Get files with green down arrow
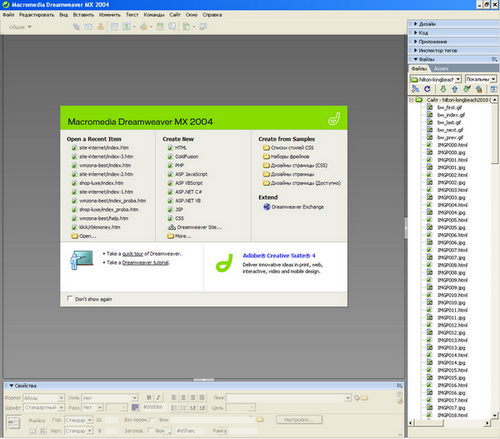This screenshot has height=439, width=500. coord(443,89)
